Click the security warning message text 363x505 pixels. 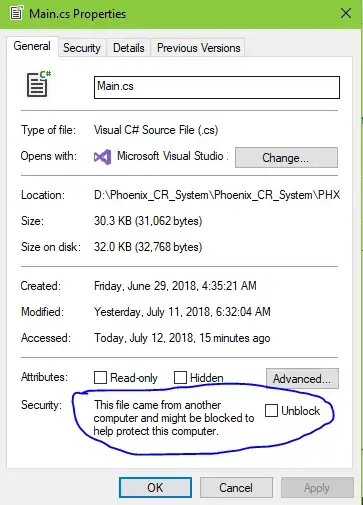174,418
